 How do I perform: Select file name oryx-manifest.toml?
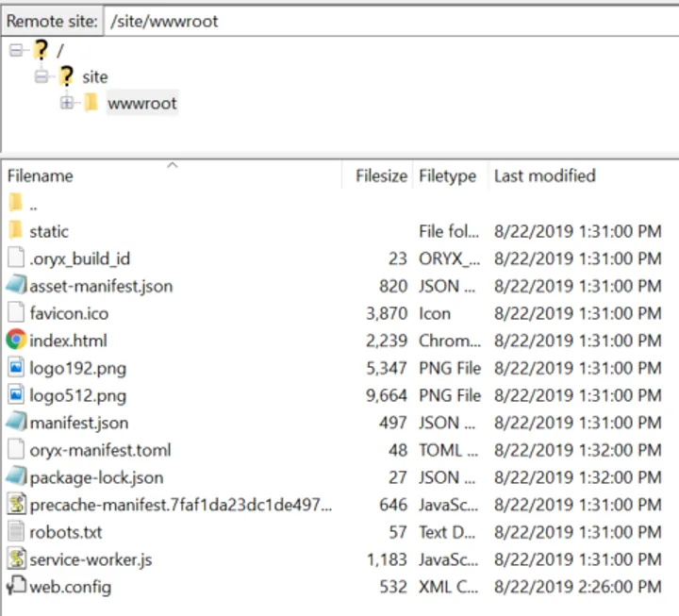[x=100, y=450]
